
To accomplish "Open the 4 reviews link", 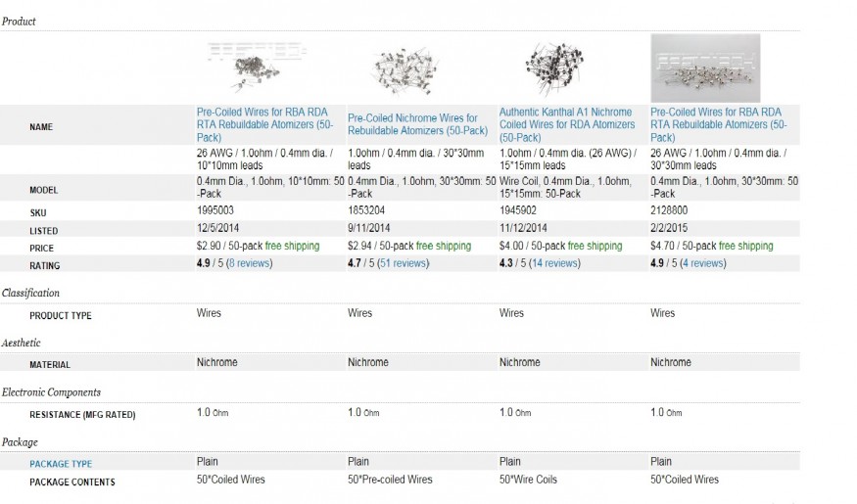I will coord(703,263).
